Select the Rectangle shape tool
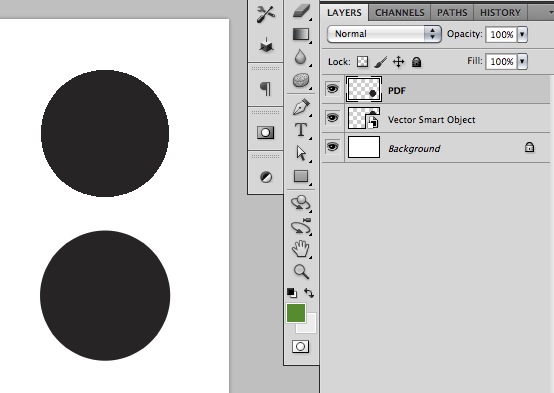The height and width of the screenshot is (393, 554). click(301, 176)
